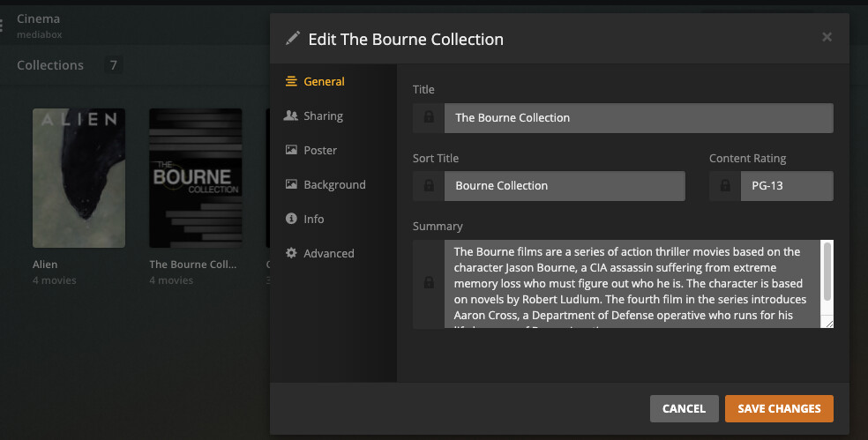The height and width of the screenshot is (440, 868).
Task: Click the pencil edit icon in dialog header
Action: point(293,38)
